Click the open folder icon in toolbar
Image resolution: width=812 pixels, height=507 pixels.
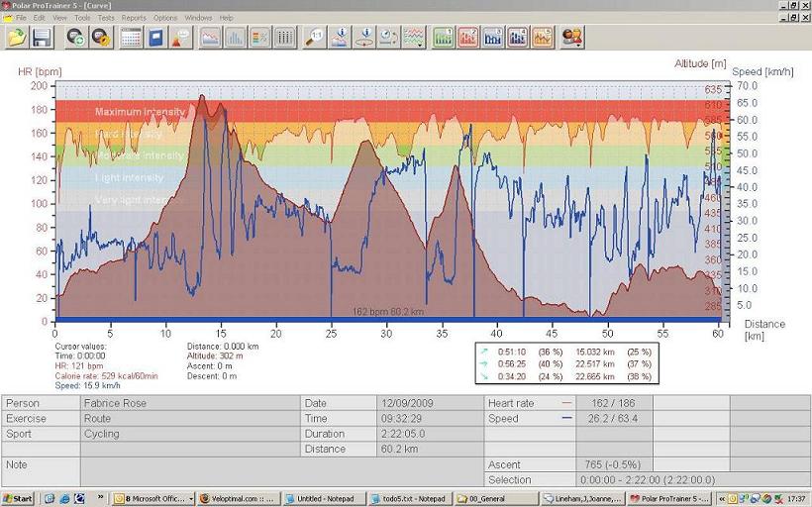click(x=17, y=38)
